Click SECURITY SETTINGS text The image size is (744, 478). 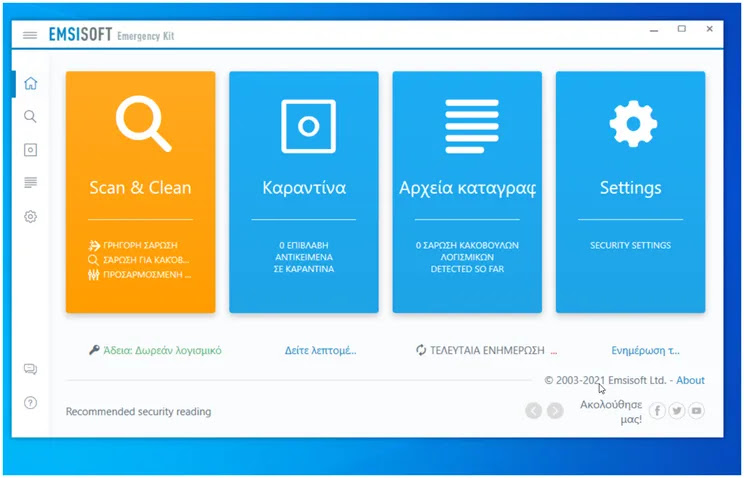coord(630,245)
